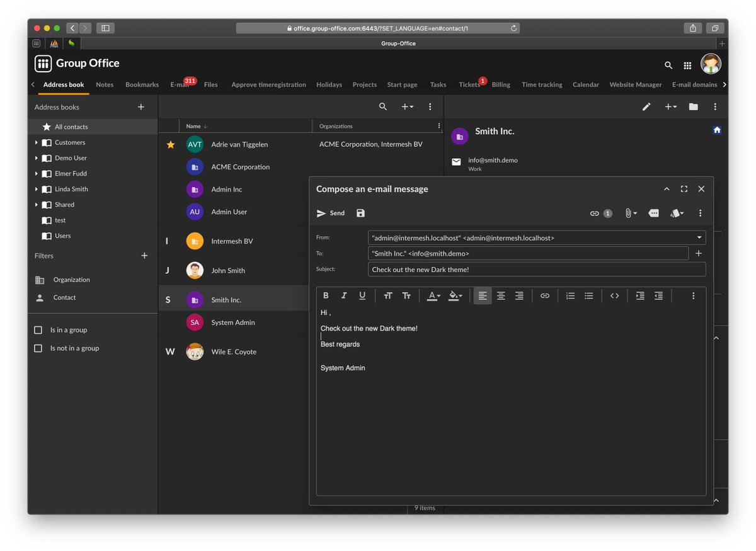Open editor toolbar overflow menu
Image resolution: width=756 pixels, height=551 pixels.
coord(693,296)
